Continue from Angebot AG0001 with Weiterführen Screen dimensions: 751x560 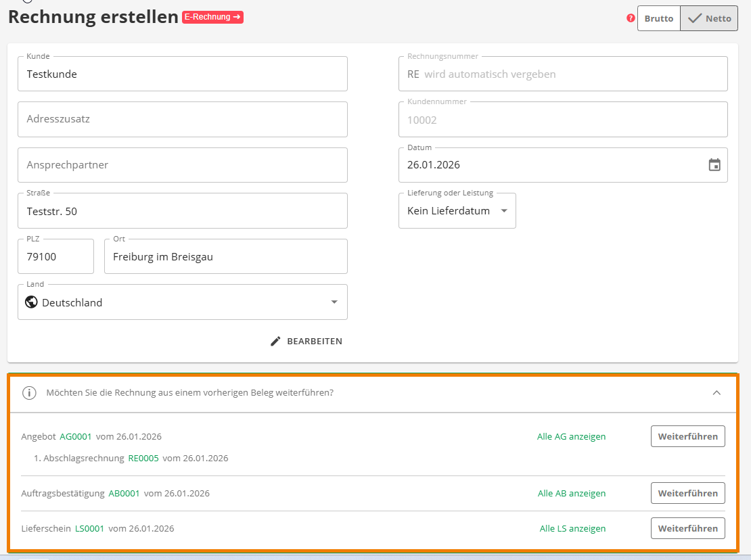[688, 436]
